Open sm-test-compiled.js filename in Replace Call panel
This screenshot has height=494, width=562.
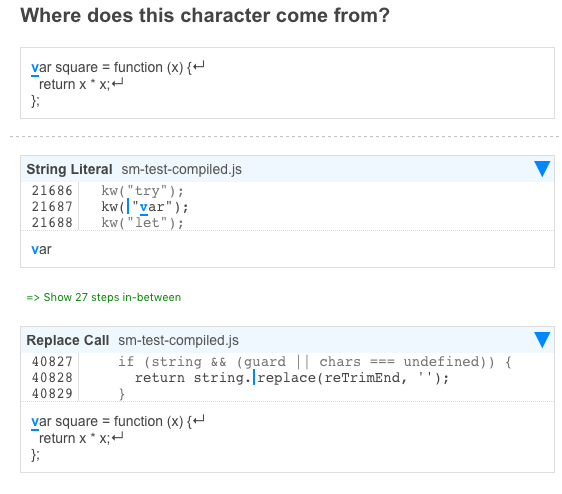(x=178, y=340)
